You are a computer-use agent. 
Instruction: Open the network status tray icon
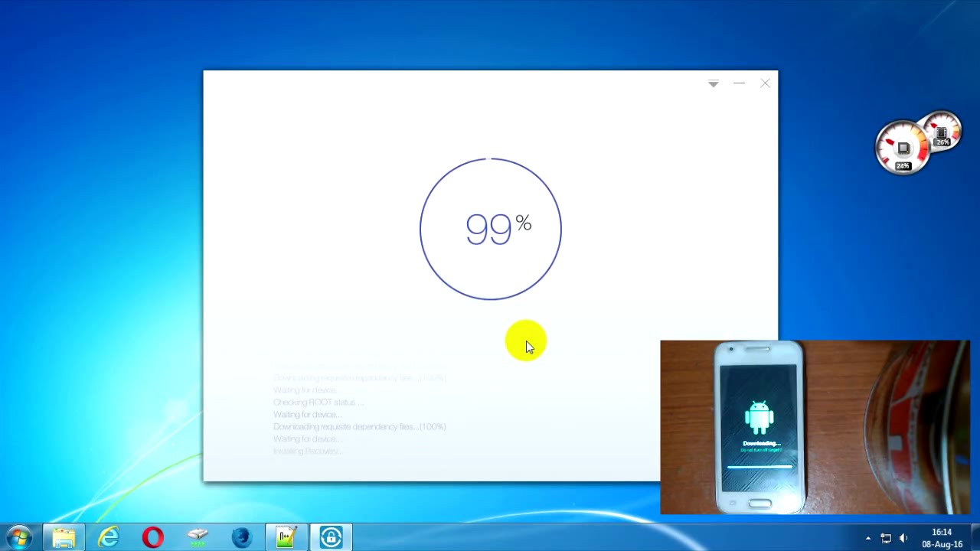(x=886, y=538)
